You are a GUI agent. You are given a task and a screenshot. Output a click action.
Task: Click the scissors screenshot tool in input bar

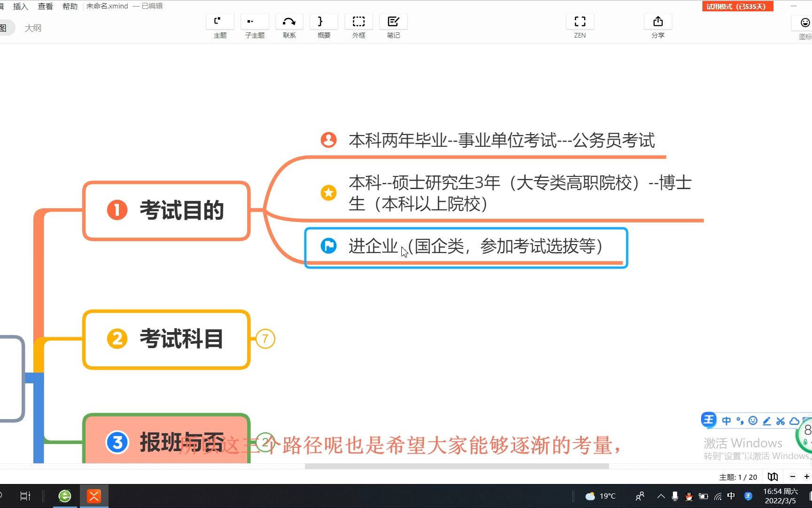780,421
